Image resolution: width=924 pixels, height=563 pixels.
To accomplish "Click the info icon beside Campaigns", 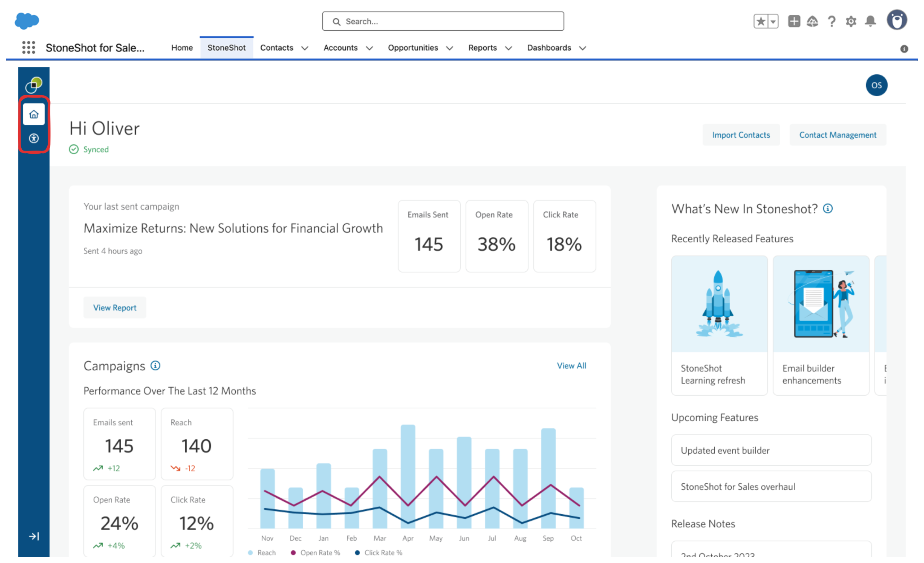I will (x=155, y=365).
